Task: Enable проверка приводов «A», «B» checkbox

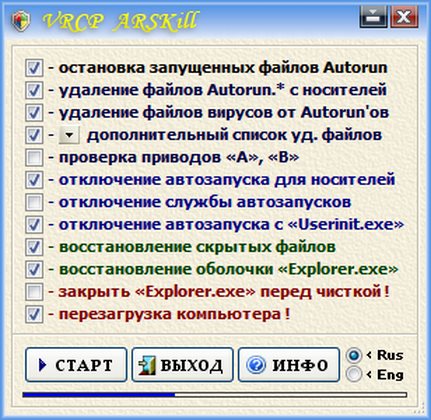Action: tap(34, 158)
